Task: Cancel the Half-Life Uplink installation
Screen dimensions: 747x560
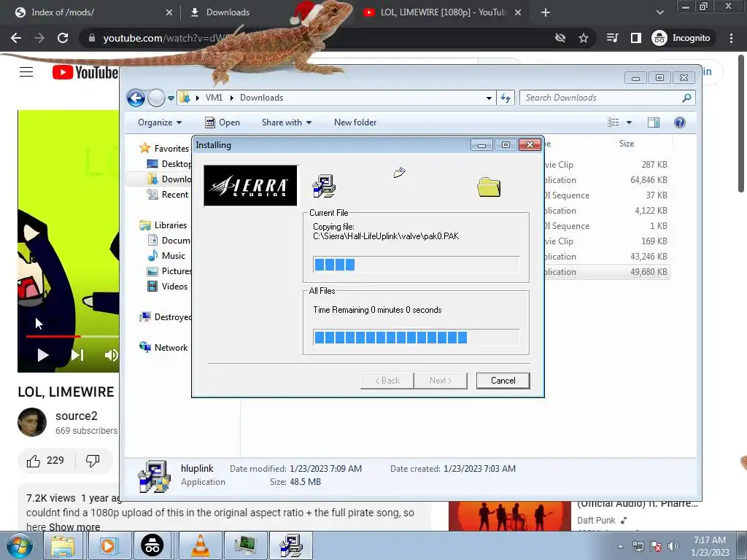Action: pyautogui.click(x=503, y=381)
